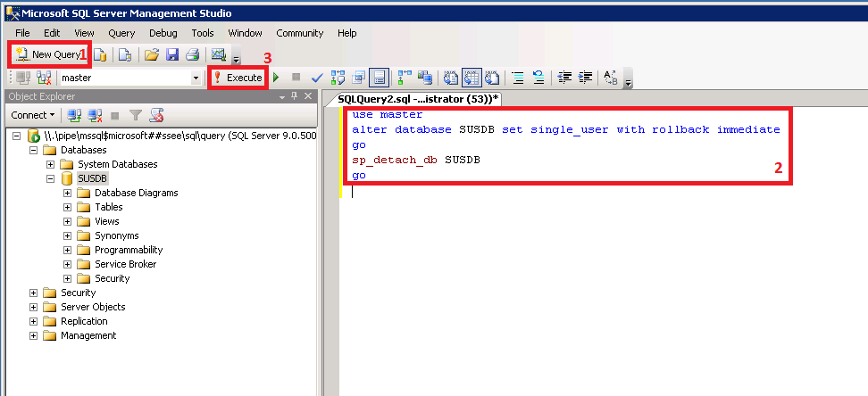Save the query with the floppy icon
868x396 pixels.
click(x=172, y=54)
